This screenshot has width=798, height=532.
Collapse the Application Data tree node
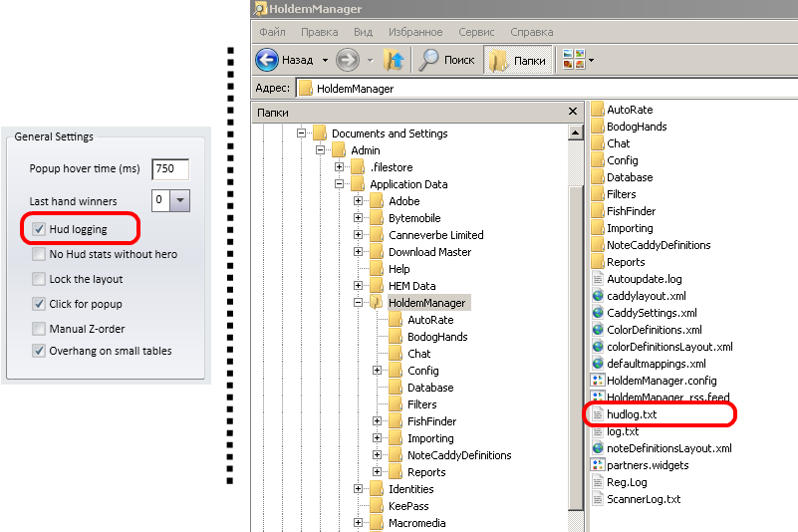tap(340, 183)
